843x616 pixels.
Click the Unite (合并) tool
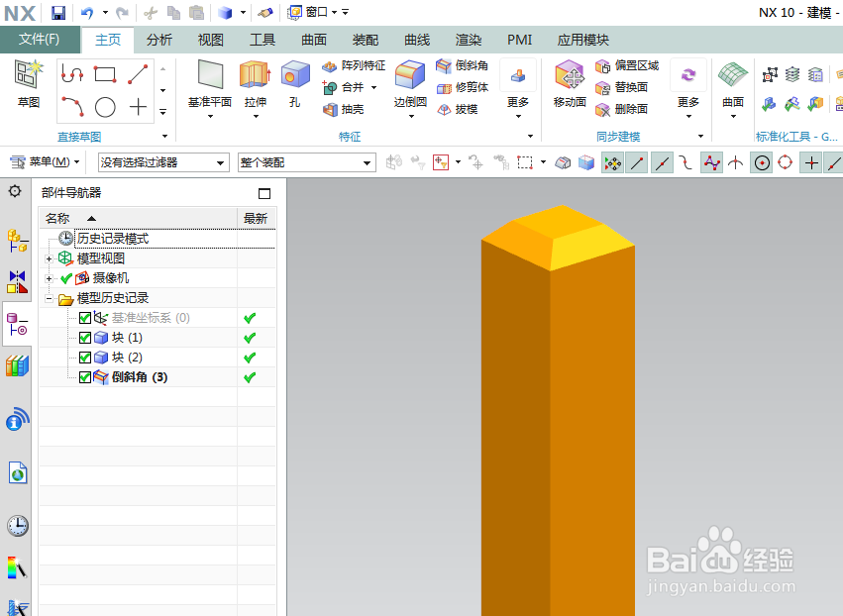click(x=343, y=87)
